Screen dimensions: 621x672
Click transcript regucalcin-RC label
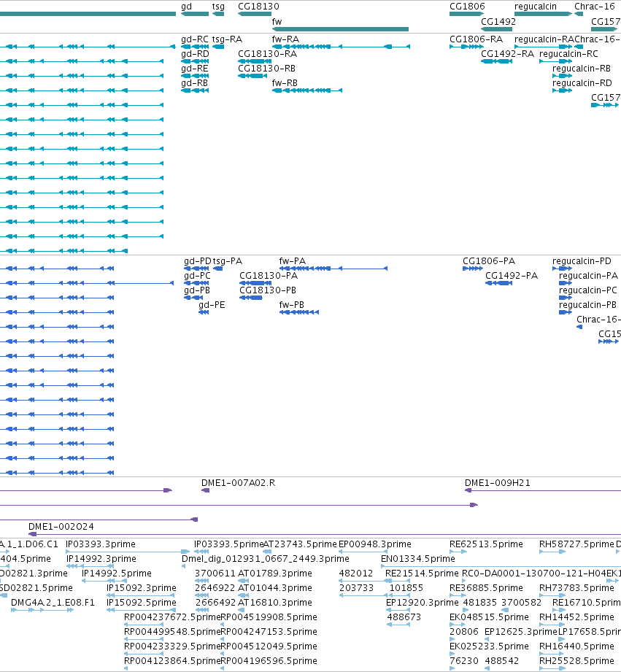pyautogui.click(x=568, y=54)
